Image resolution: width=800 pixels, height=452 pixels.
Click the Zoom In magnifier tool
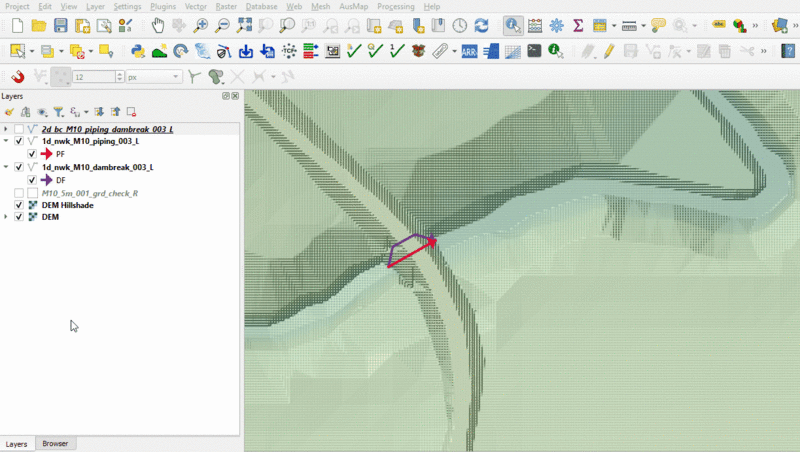click(x=201, y=25)
